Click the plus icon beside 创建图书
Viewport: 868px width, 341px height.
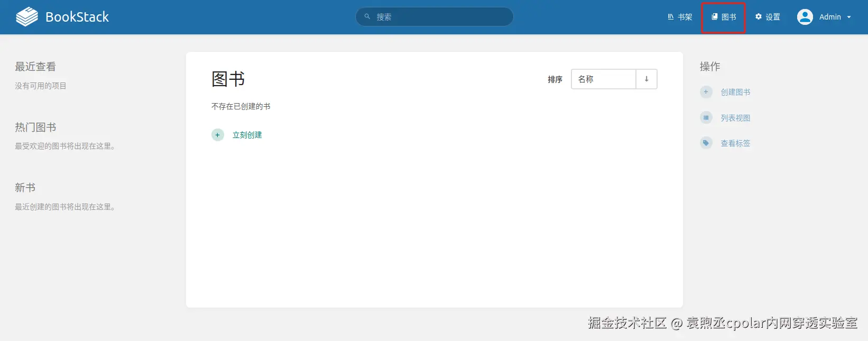tap(706, 92)
